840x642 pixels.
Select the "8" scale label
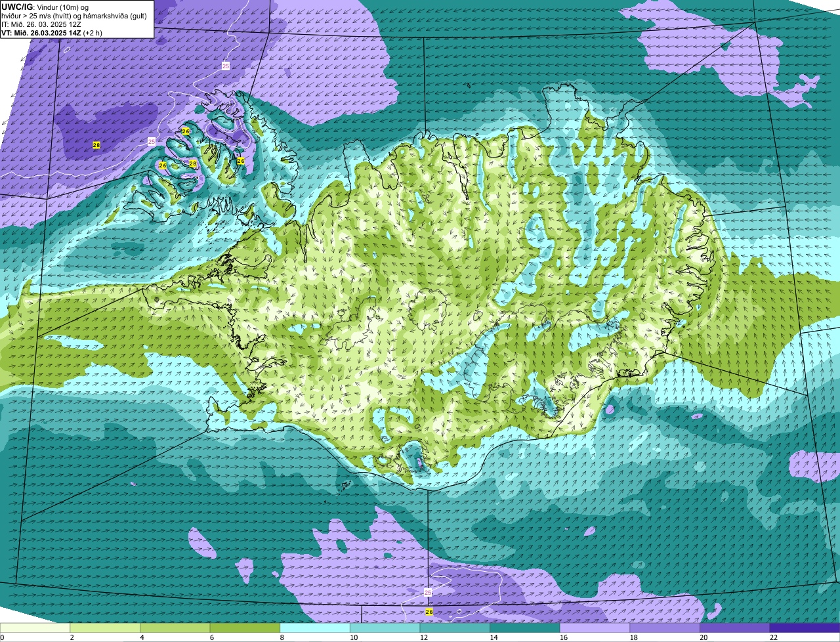[x=282, y=637]
